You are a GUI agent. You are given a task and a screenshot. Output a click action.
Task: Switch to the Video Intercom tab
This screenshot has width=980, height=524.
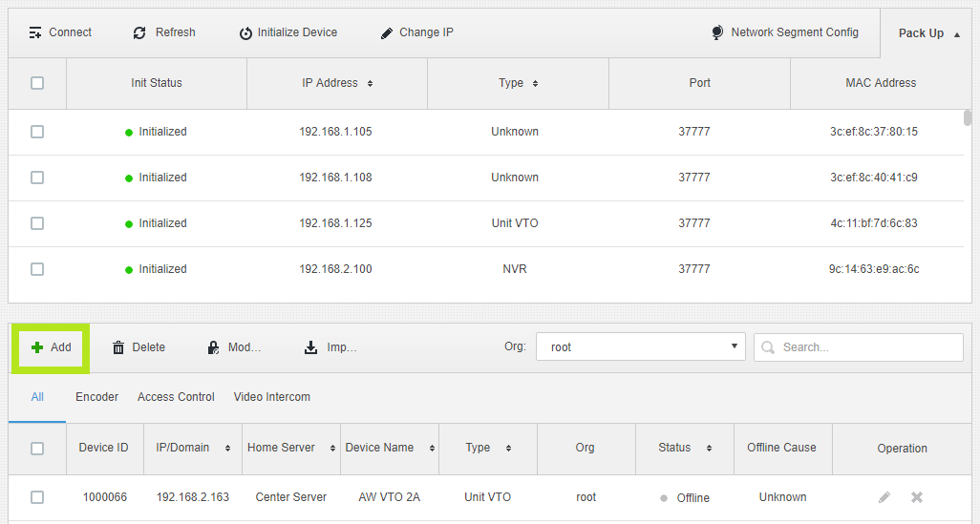[271, 397]
